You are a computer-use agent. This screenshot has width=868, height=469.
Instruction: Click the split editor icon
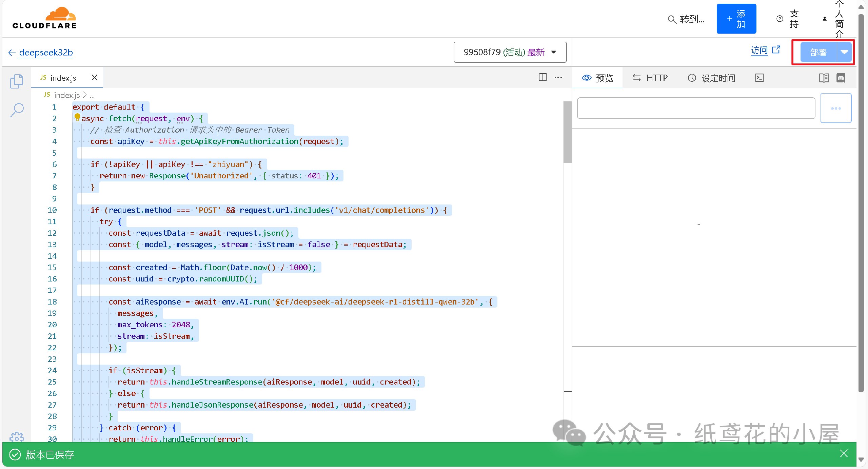542,77
